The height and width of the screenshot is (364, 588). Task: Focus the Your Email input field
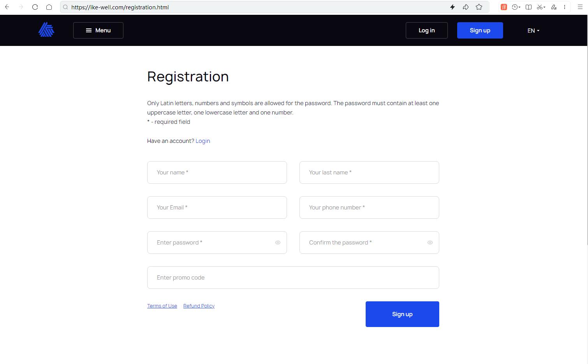coord(217,207)
